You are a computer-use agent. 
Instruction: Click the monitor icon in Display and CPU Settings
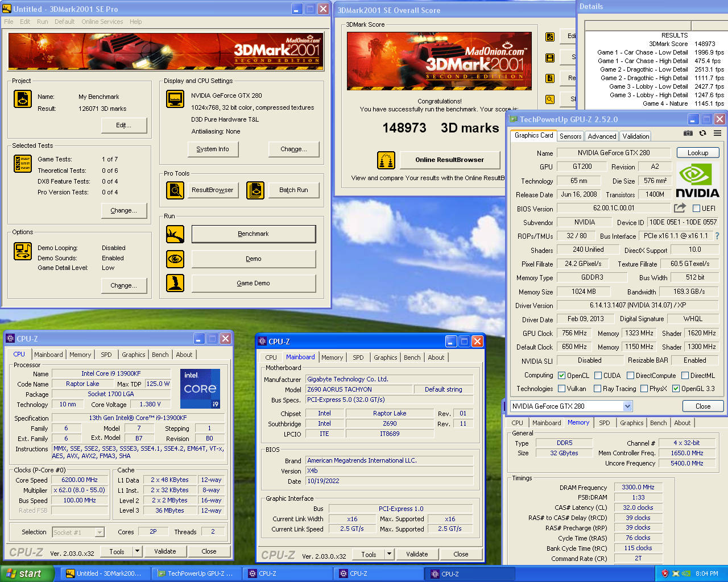pos(175,99)
